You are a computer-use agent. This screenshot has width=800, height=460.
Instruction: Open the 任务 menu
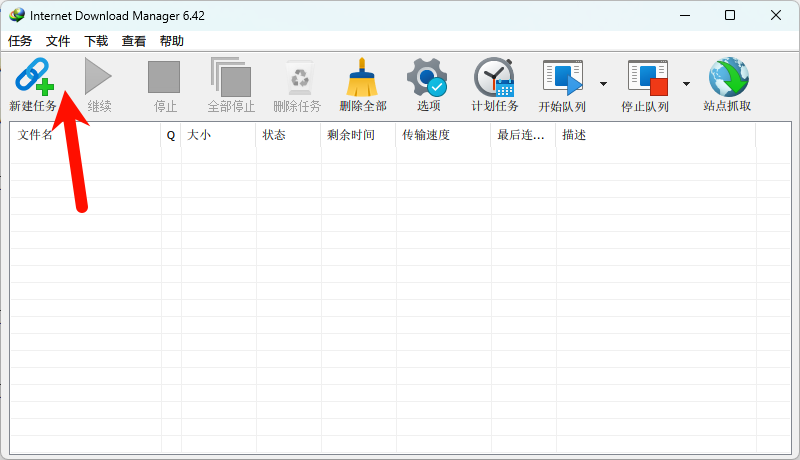pyautogui.click(x=20, y=41)
